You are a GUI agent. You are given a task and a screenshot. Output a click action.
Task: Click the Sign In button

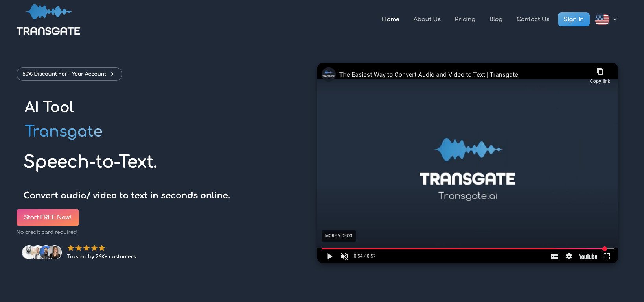(x=574, y=19)
